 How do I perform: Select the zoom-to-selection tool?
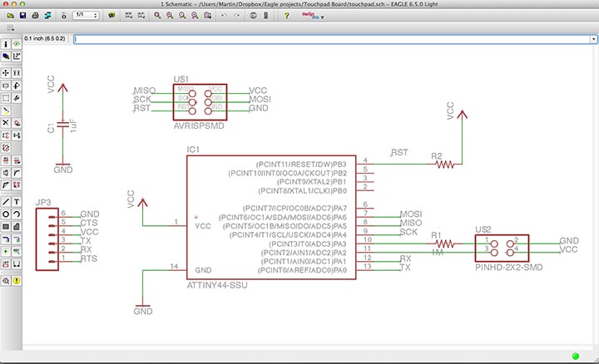coord(207,16)
